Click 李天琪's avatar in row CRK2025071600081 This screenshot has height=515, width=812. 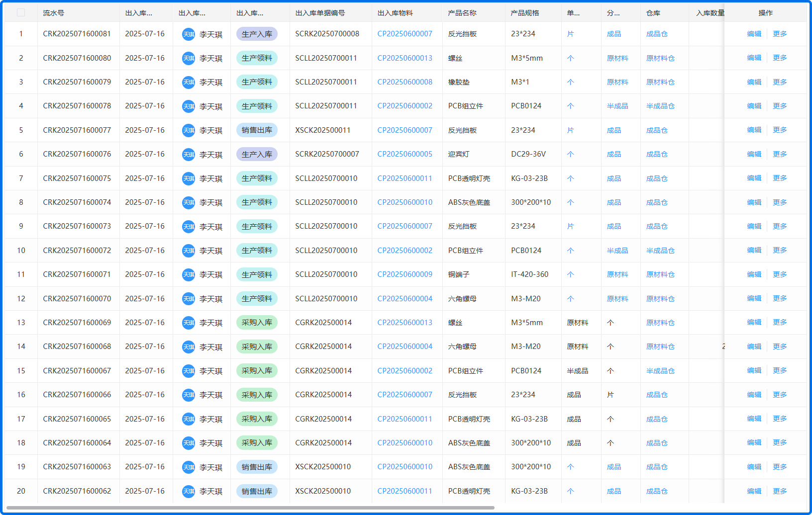[x=188, y=34]
